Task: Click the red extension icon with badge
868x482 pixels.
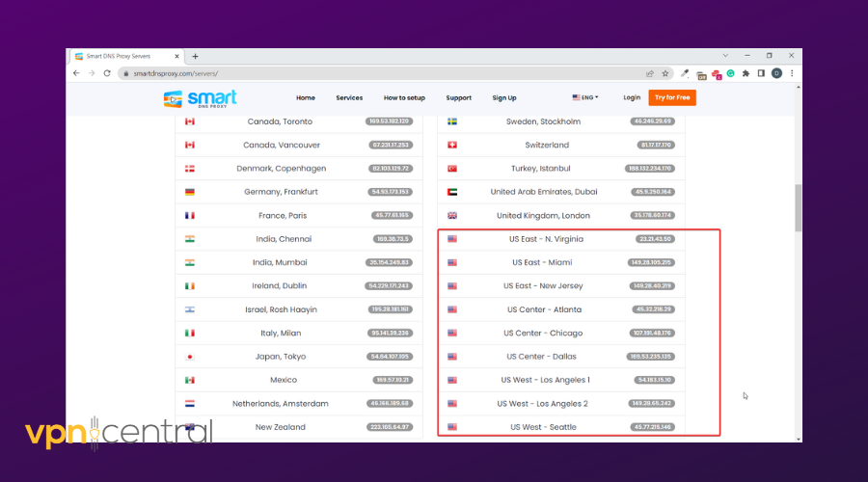Action: coord(717,74)
